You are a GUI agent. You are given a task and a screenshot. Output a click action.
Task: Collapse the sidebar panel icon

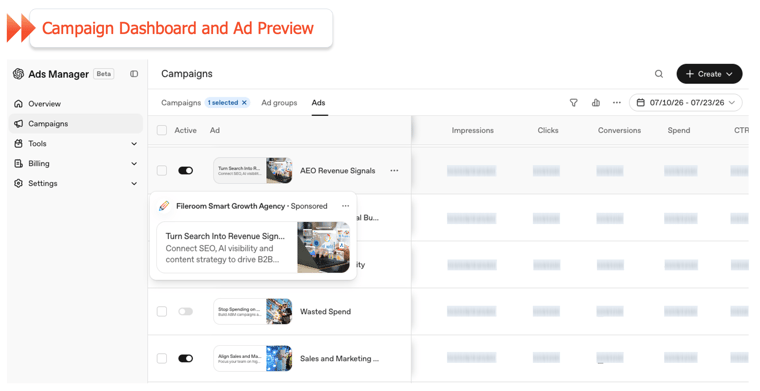point(134,74)
